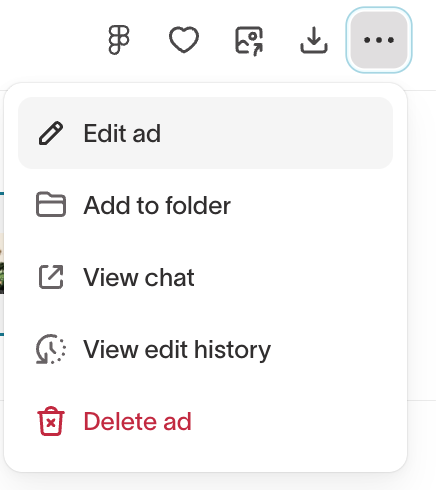Select Delete ad option

point(205,421)
